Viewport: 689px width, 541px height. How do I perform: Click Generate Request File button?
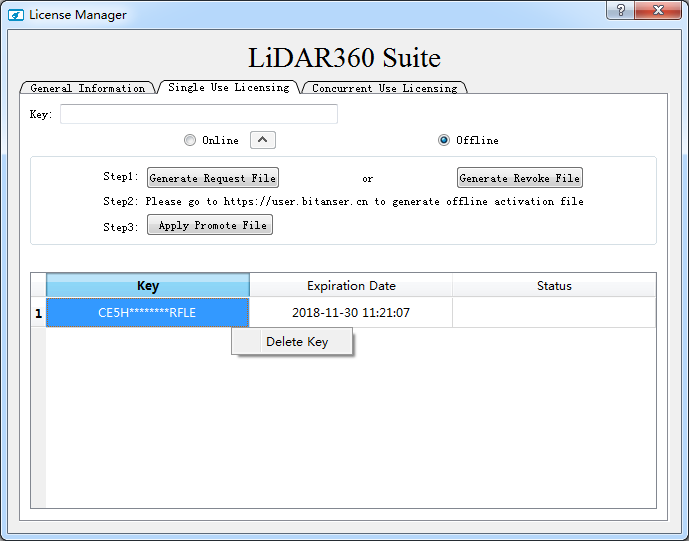click(212, 178)
